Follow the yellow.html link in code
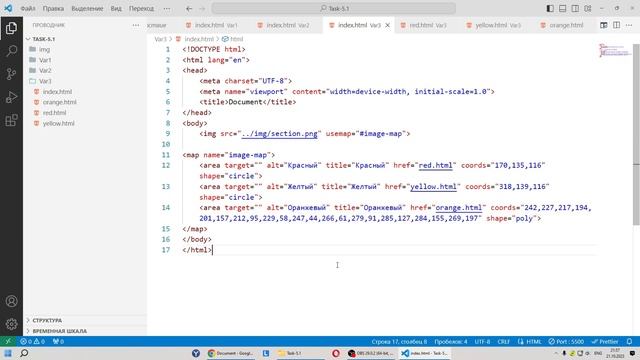This screenshot has width=640, height=360. click(x=433, y=187)
